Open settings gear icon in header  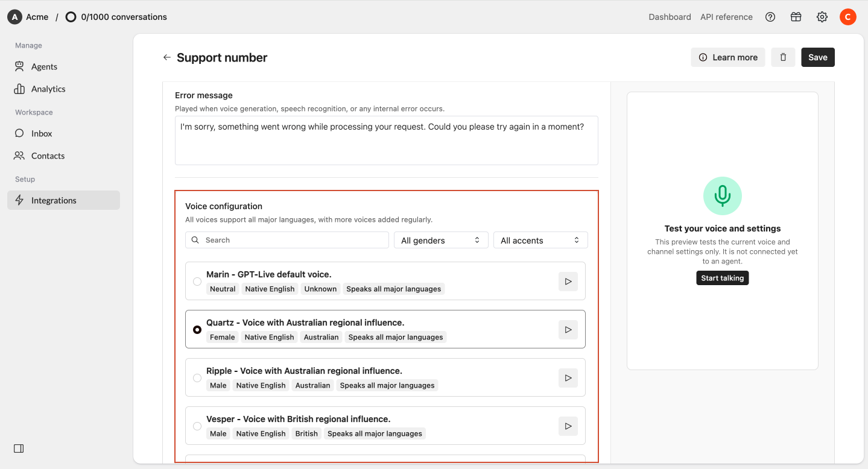coord(822,17)
